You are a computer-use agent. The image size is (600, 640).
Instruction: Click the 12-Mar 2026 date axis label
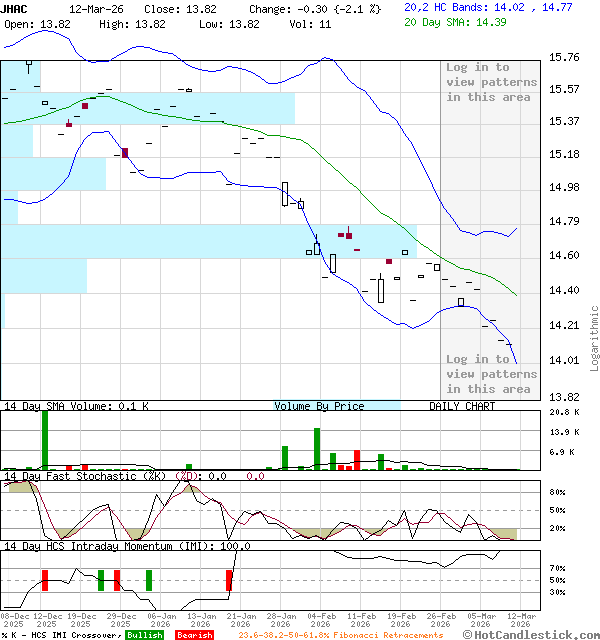point(519,620)
